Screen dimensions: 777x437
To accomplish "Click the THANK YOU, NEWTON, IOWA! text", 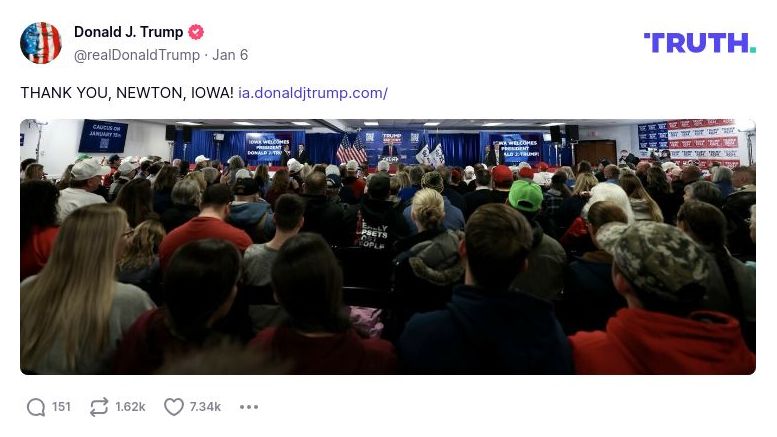I will click(127, 93).
